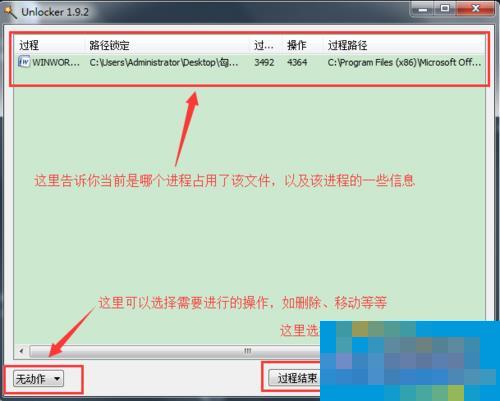Open the 无动作 action dropdown
The width and height of the screenshot is (500, 401).
38,379
